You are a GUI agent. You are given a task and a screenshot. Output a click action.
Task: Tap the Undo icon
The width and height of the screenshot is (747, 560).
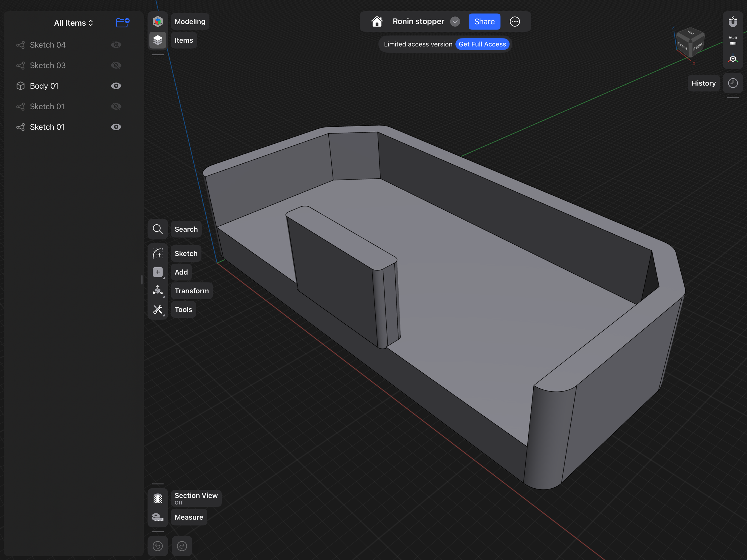coord(158,546)
